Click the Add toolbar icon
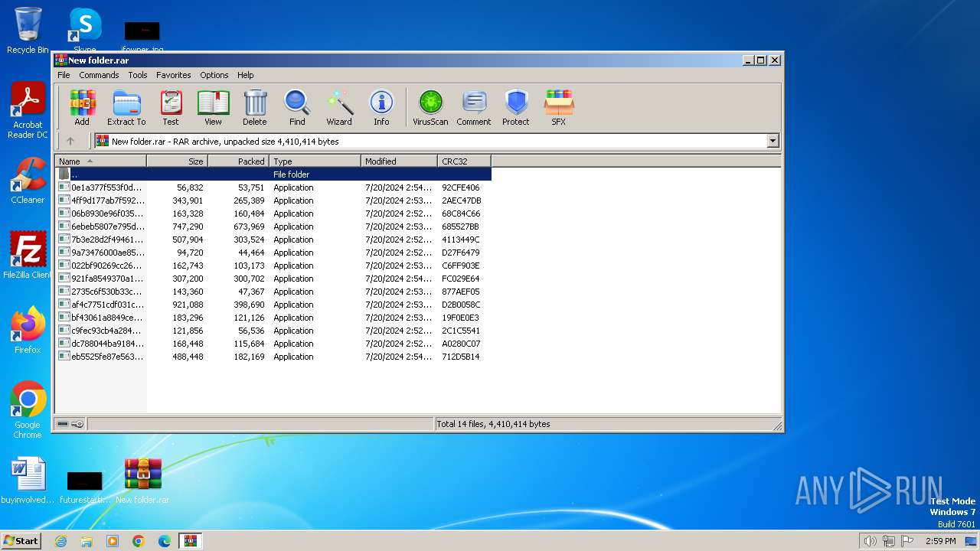Image resolution: width=980 pixels, height=551 pixels. (x=82, y=107)
